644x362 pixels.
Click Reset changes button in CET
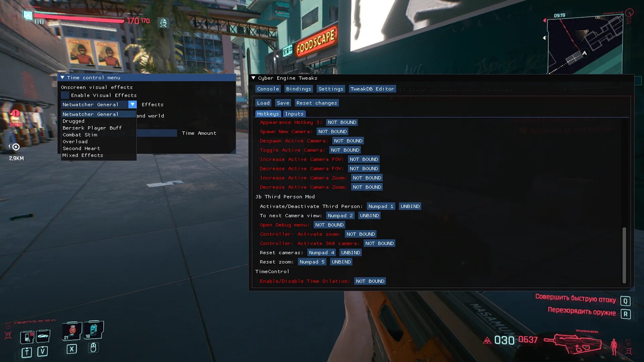[x=316, y=103]
